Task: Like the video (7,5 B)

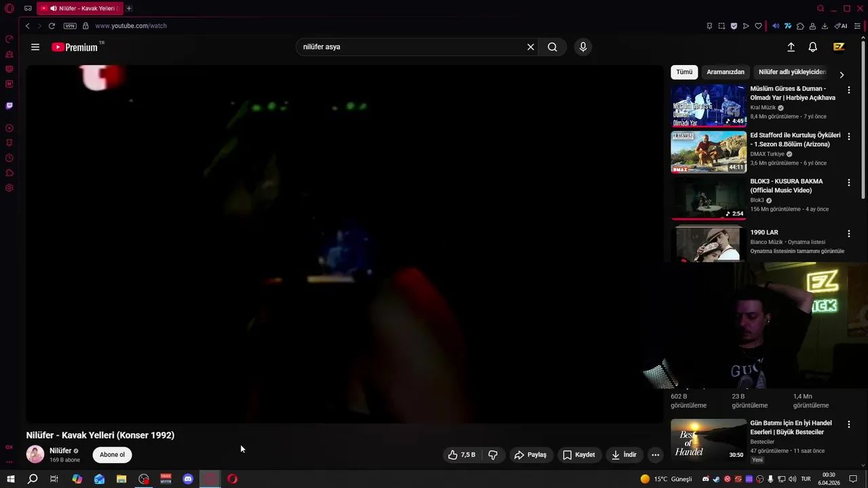Action: coord(461,455)
